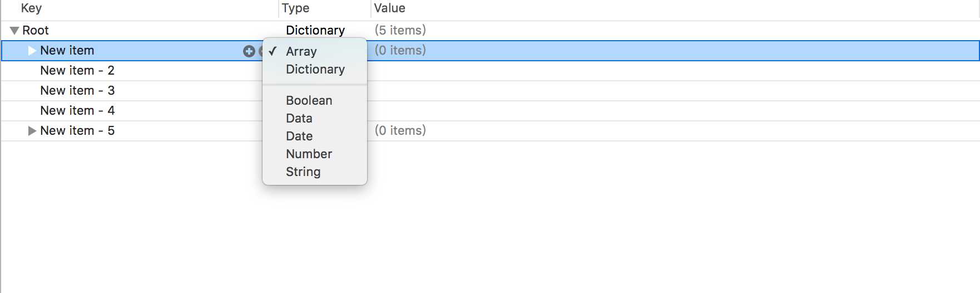Image resolution: width=980 pixels, height=293 pixels.
Task: Click the plus icon beside New item
Action: coord(249,51)
